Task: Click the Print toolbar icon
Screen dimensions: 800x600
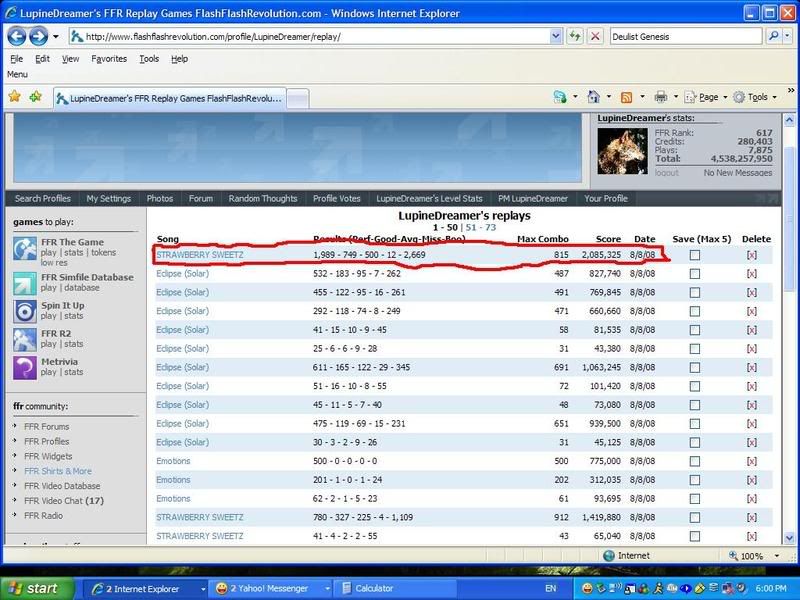Action: (x=660, y=97)
